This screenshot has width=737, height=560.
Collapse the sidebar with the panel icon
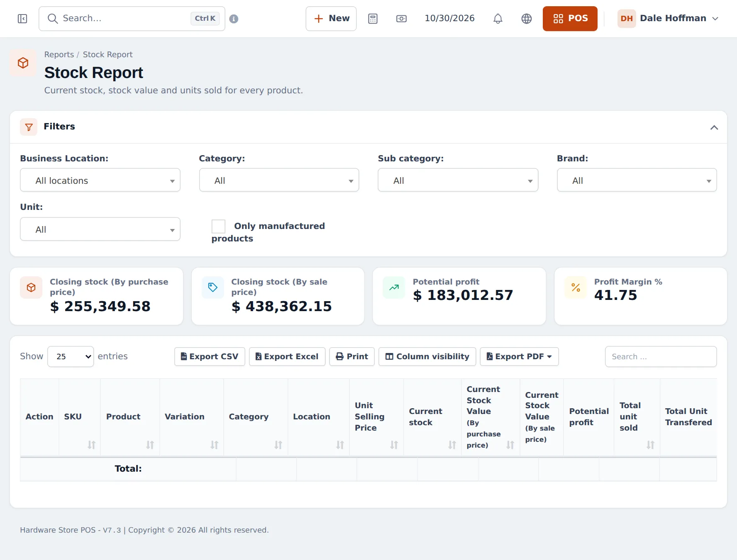tap(22, 19)
